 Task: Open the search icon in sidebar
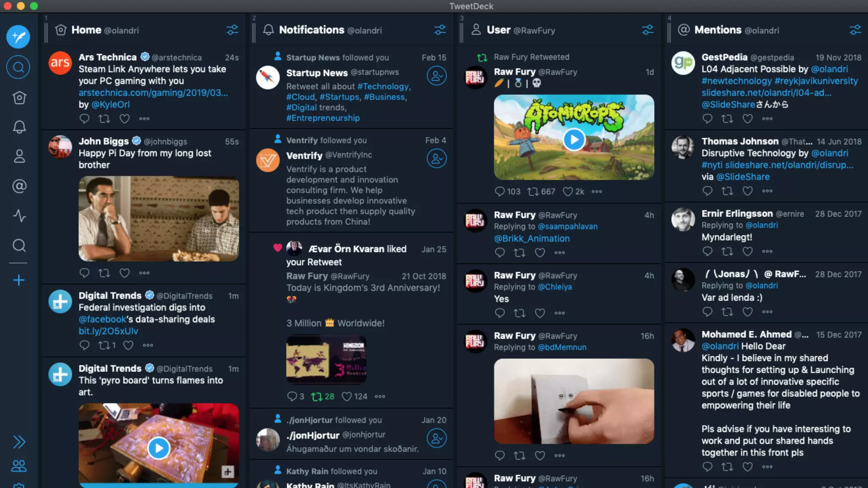point(18,67)
